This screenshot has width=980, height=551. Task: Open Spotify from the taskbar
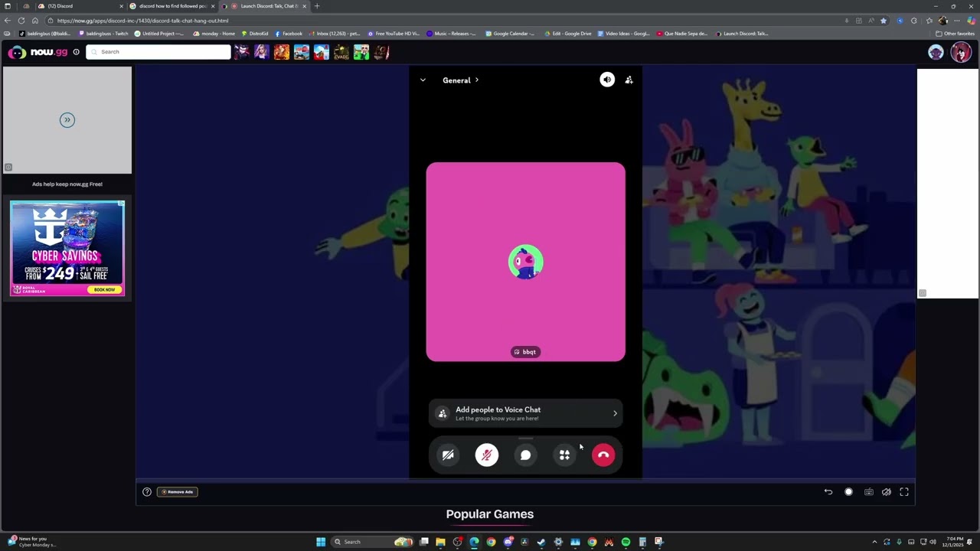click(x=626, y=542)
